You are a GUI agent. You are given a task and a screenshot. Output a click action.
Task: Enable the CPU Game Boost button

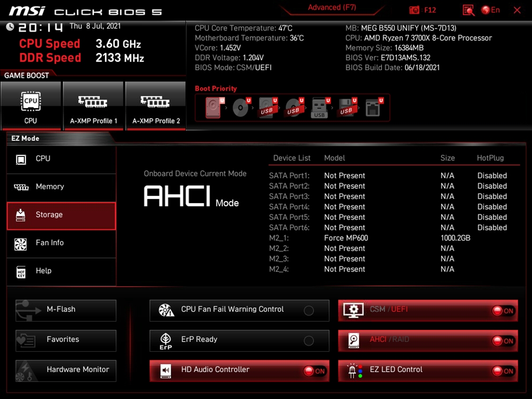coord(31,105)
